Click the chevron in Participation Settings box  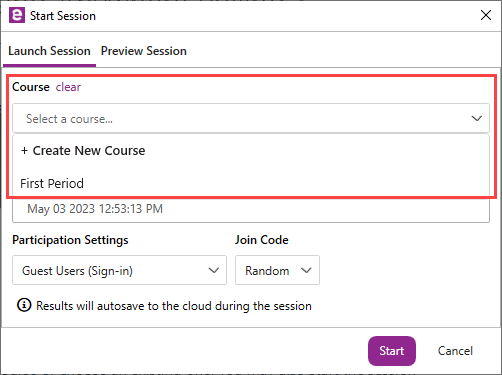214,270
